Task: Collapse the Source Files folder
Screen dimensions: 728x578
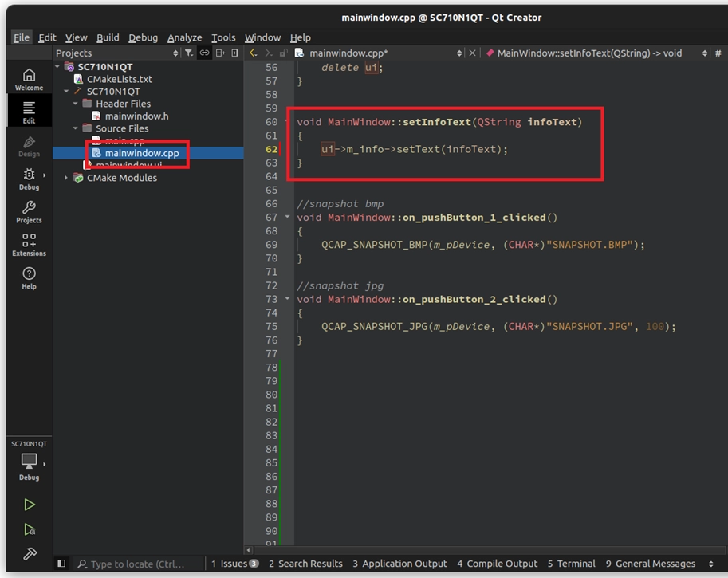Action: click(75, 128)
